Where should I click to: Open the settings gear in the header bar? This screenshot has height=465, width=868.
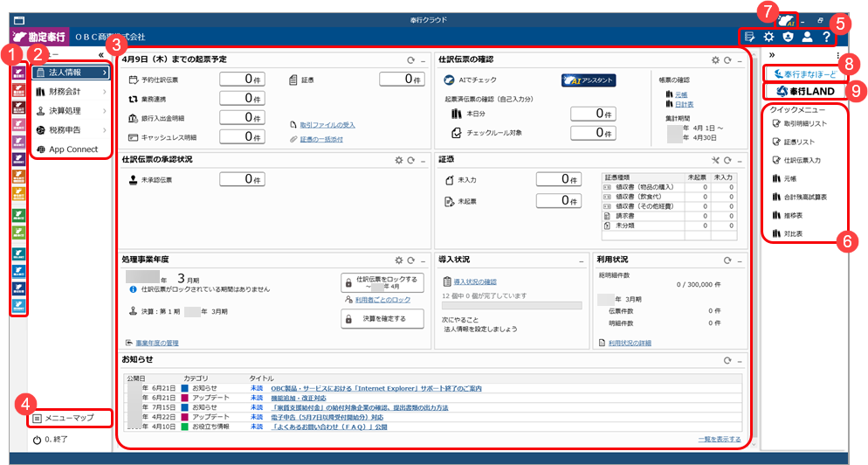[768, 37]
